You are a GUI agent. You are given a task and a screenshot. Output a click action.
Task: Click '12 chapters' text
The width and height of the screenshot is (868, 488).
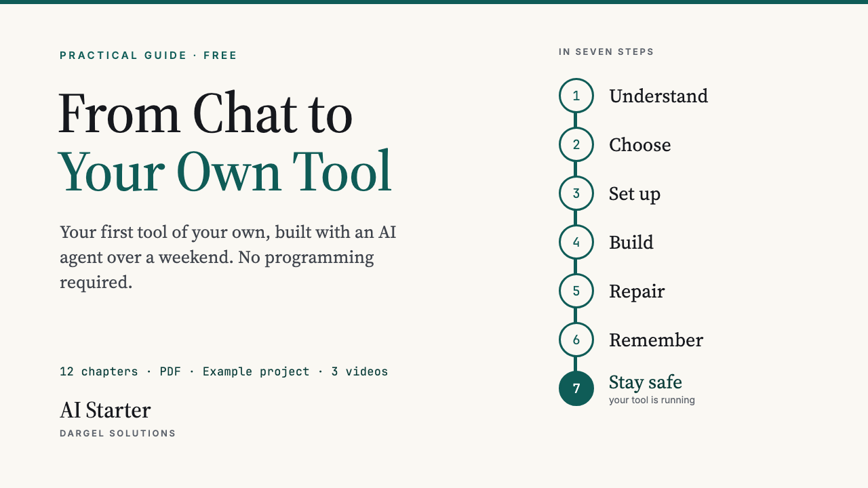(99, 371)
